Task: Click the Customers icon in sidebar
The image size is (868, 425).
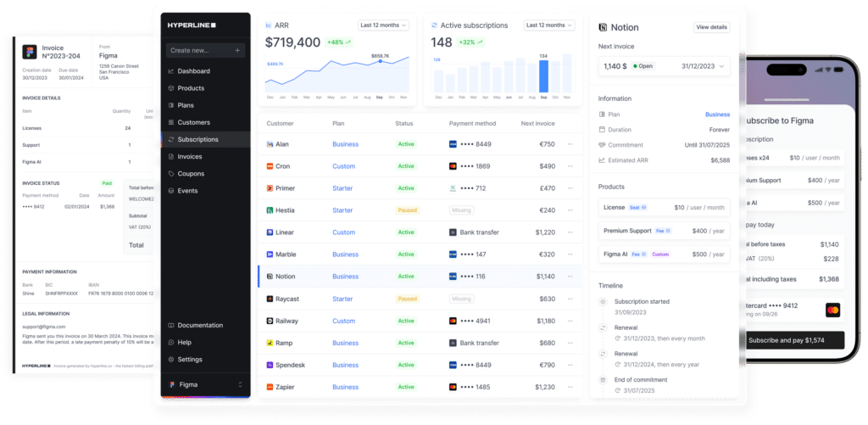Action: 171,122
